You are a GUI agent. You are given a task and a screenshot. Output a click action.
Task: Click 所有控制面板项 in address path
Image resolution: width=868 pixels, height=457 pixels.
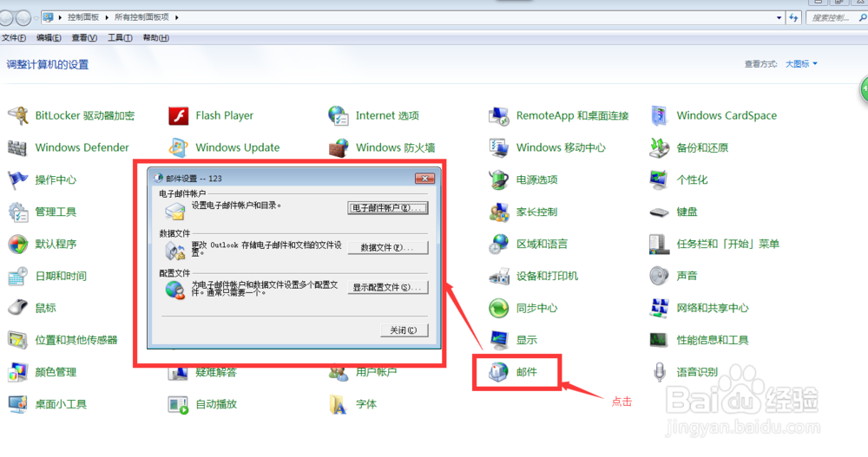pos(141,17)
